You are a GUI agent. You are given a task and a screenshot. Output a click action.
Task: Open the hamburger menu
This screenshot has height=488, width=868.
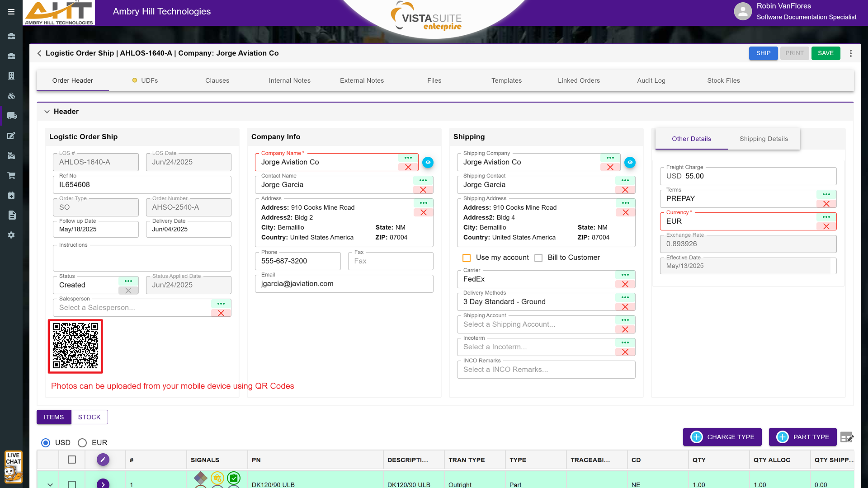point(11,12)
